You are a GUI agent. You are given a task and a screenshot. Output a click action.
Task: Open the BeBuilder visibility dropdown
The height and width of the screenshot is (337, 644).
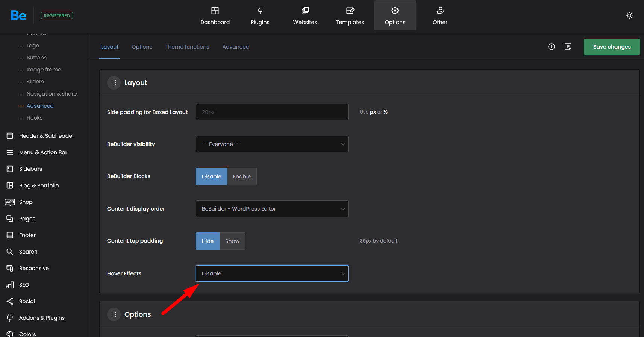click(x=272, y=144)
